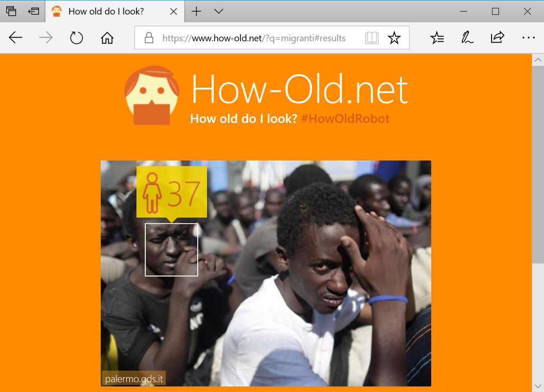Open a new tab
Viewport: 544px width, 392px height.
pos(196,12)
